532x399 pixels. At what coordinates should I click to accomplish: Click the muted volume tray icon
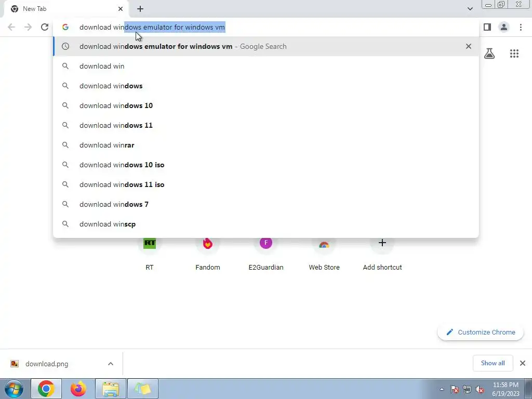(480, 389)
